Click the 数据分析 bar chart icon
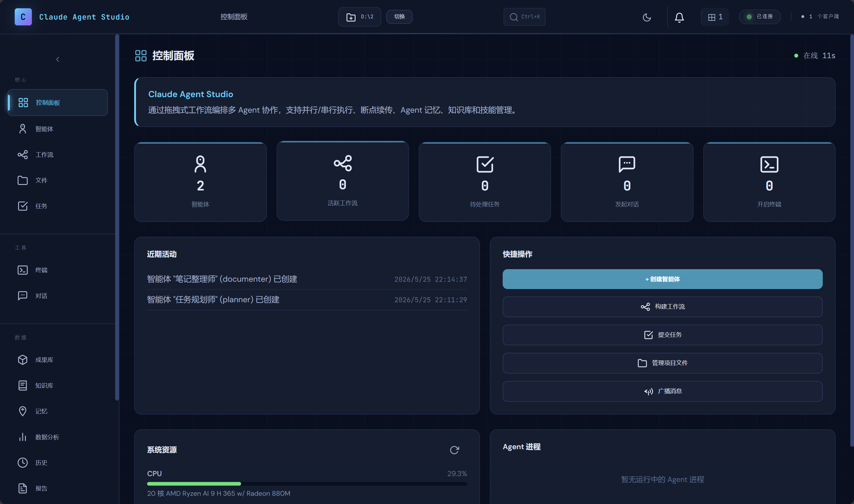The width and height of the screenshot is (854, 504). pyautogui.click(x=22, y=437)
